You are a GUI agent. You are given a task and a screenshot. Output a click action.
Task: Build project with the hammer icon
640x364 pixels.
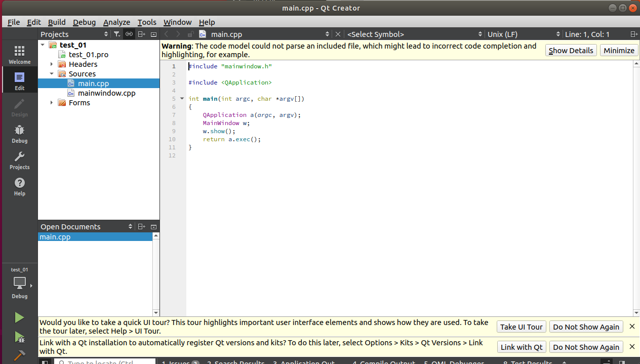(x=19, y=355)
